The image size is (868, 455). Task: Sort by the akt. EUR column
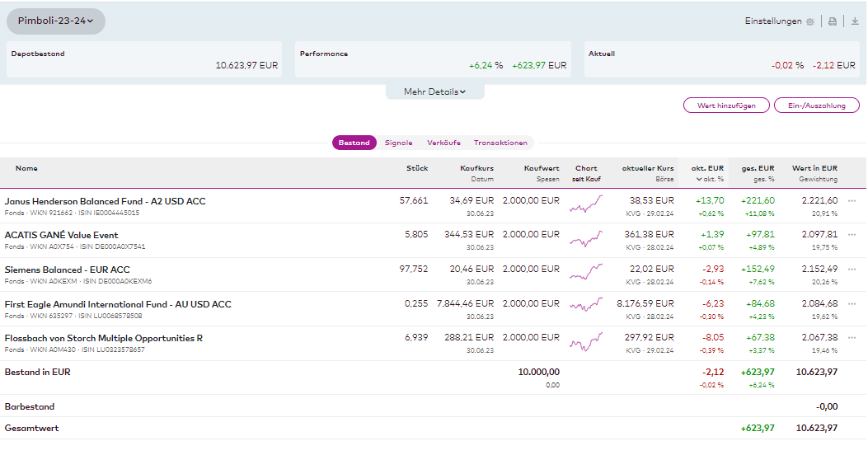(x=707, y=168)
